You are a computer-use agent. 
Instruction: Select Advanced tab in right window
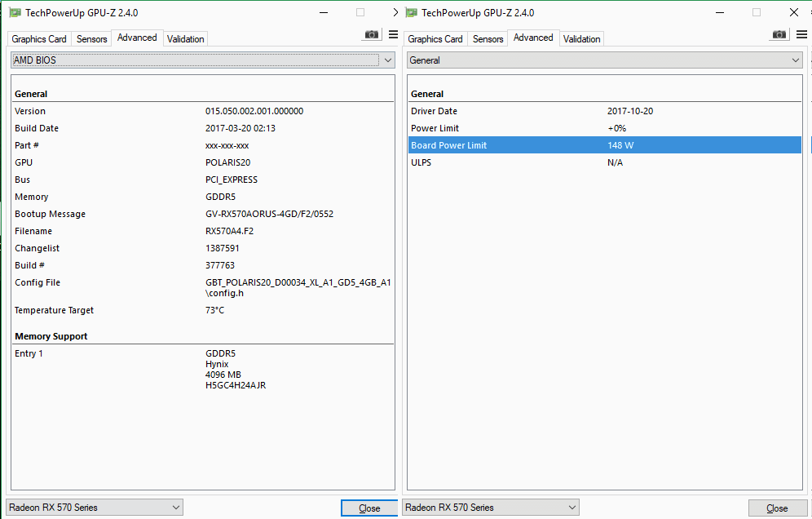click(x=533, y=38)
